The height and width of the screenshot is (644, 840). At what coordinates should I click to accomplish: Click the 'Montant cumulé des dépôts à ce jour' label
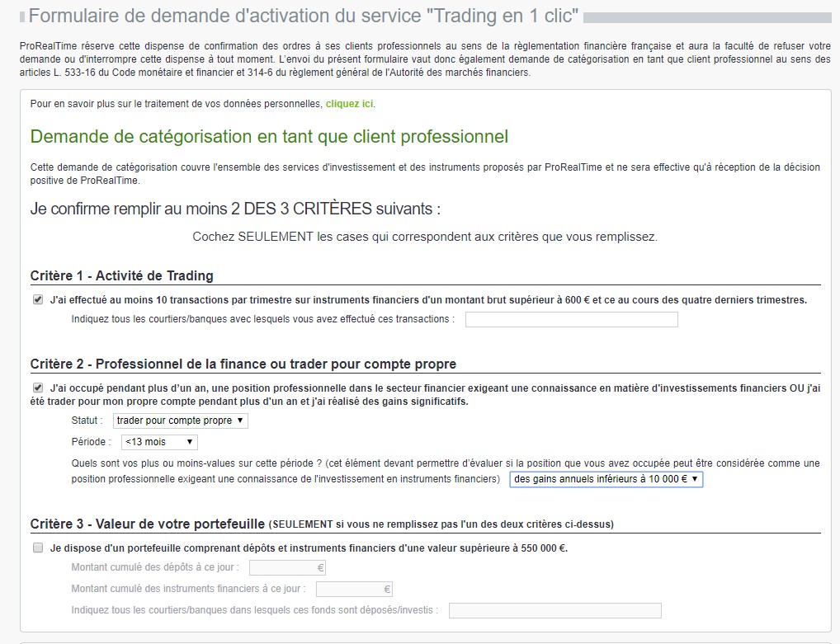[x=155, y=567]
